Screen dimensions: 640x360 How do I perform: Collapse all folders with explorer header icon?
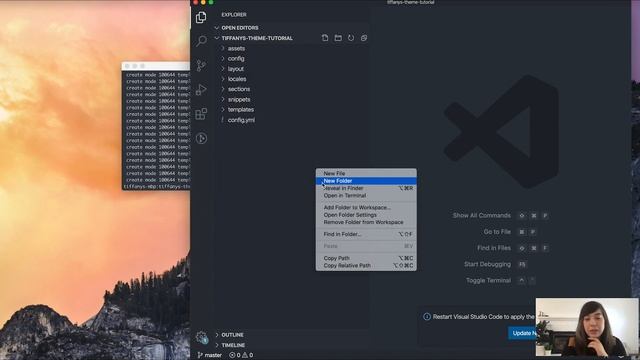364,38
